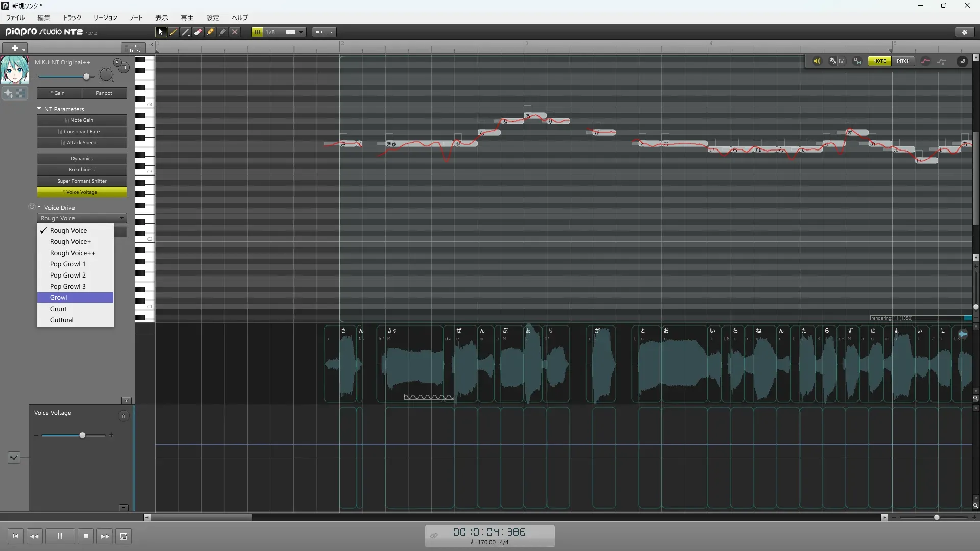The height and width of the screenshot is (551, 980).
Task: Select the Pencil draw tool
Action: pos(174,32)
